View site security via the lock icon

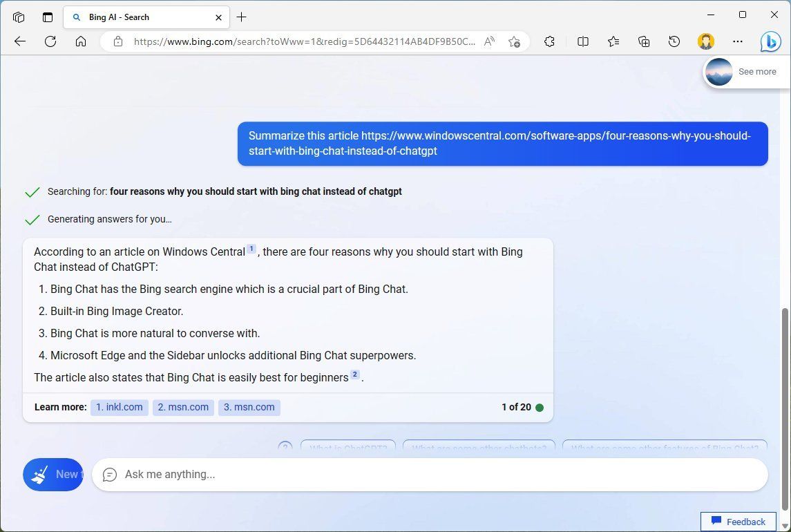[117, 41]
